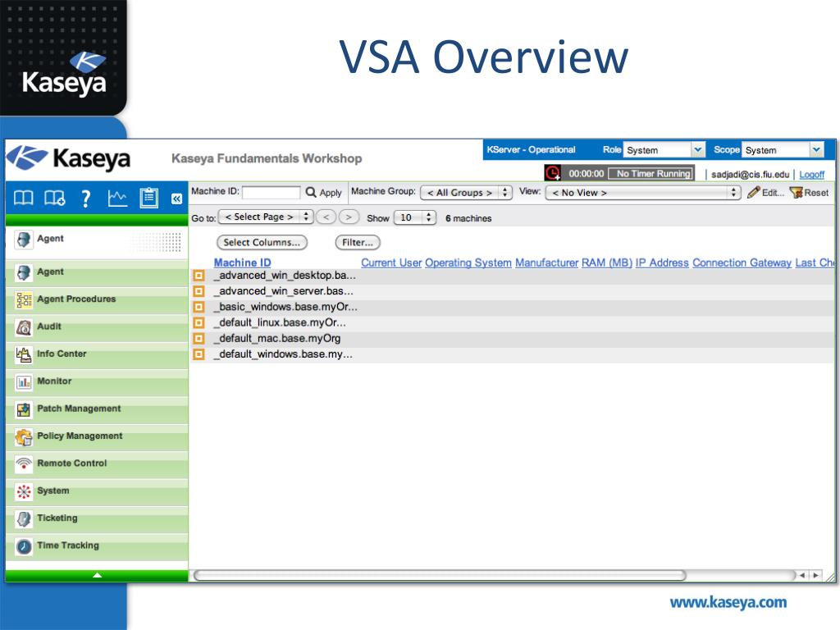840x630 pixels.
Task: Open the user guide book icon
Action: click(x=23, y=199)
